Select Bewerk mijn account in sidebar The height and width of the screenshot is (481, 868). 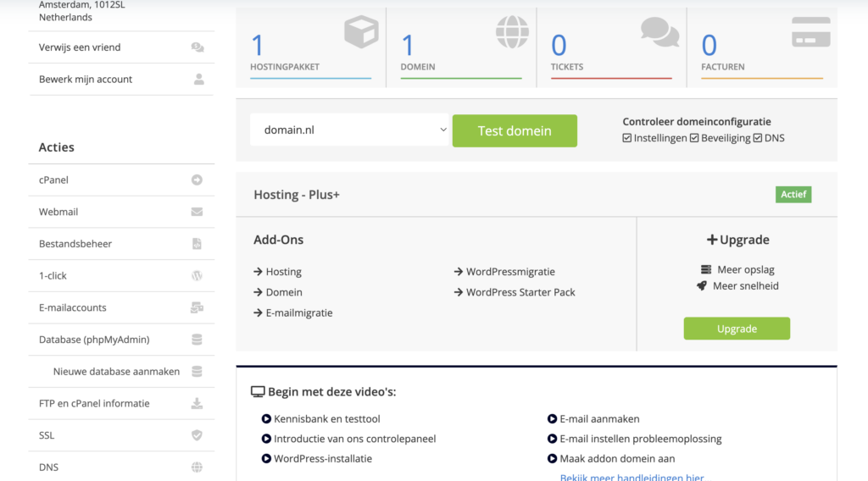[x=86, y=80]
